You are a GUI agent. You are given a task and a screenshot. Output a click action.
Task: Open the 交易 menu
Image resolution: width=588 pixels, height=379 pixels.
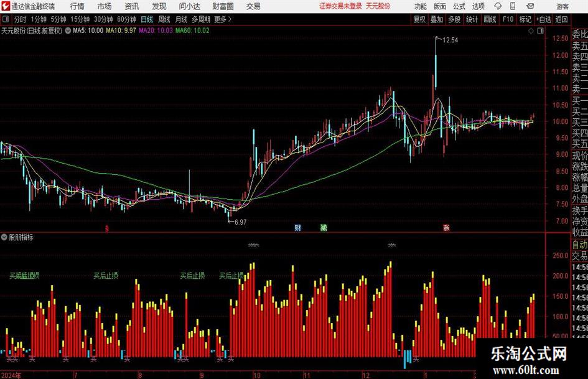(x=253, y=6)
